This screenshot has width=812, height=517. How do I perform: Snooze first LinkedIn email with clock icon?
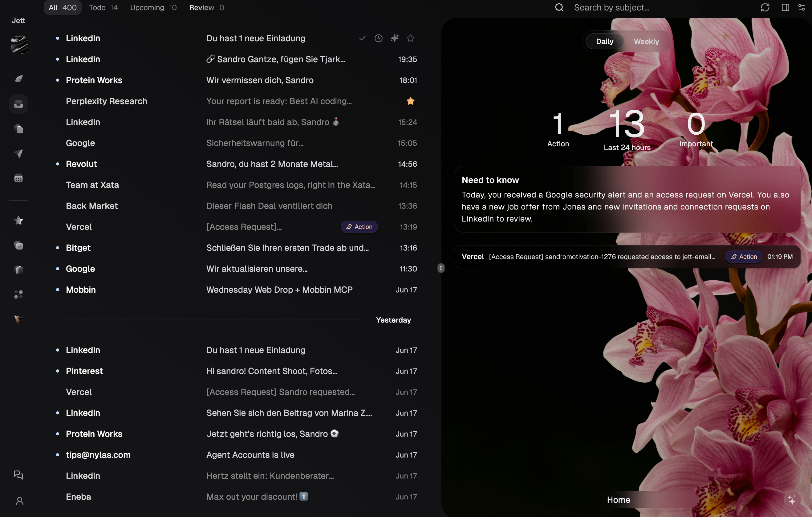pos(378,38)
